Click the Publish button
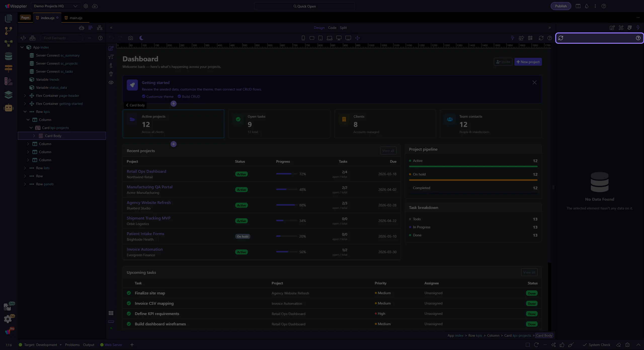The height and width of the screenshot is (350, 644). point(561,6)
